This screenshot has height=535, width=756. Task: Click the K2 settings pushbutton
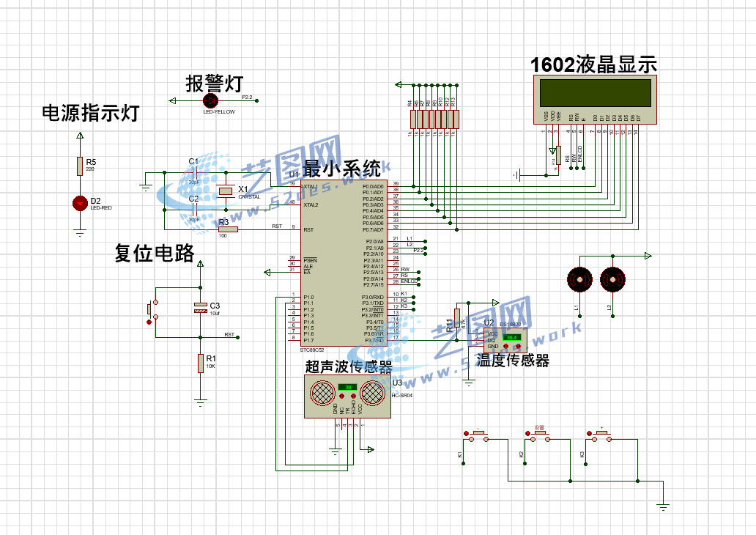pyautogui.click(x=538, y=435)
